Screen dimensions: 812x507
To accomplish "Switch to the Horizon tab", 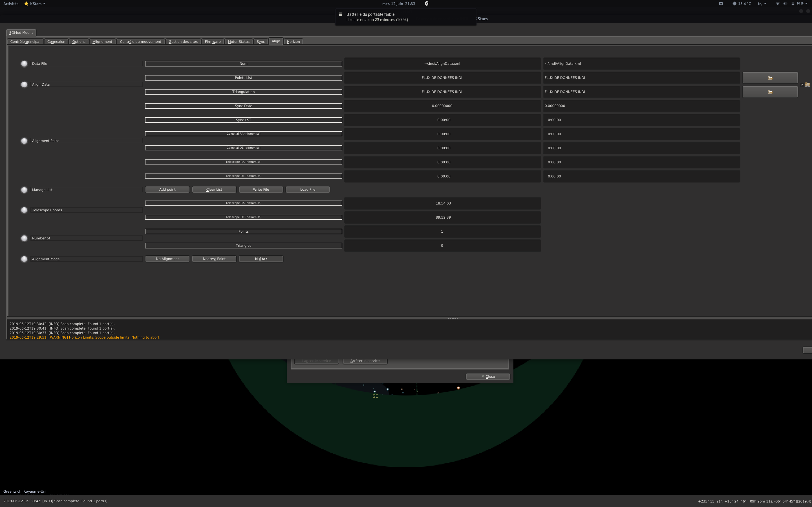I will [293, 42].
